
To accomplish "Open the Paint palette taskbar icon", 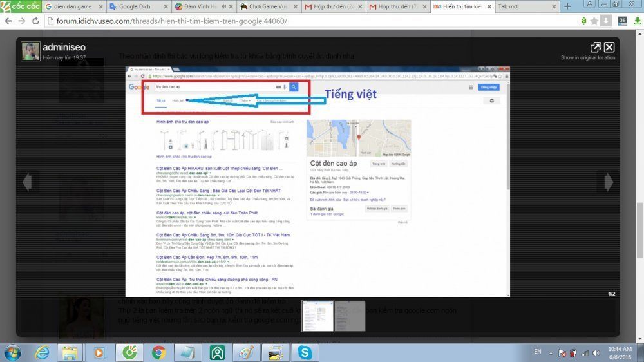I will coord(247,353).
